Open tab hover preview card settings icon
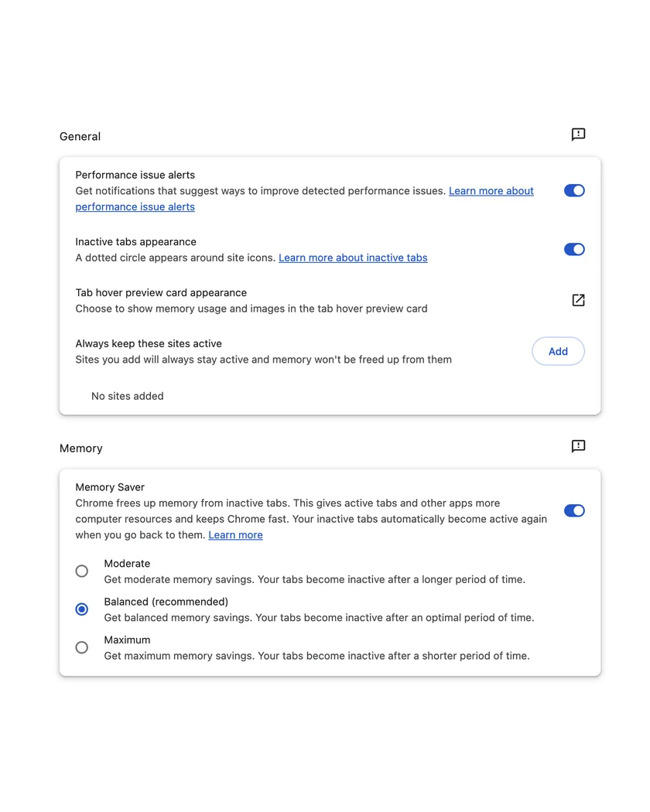 578,300
